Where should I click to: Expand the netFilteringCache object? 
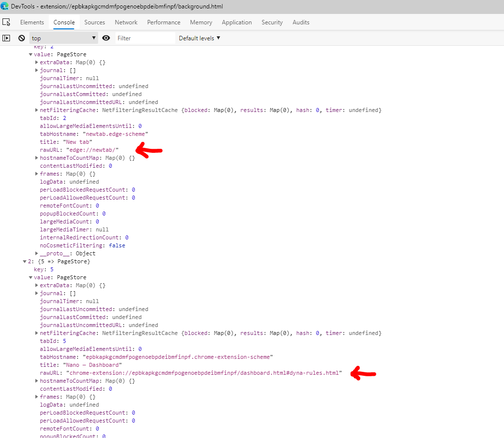point(37,109)
